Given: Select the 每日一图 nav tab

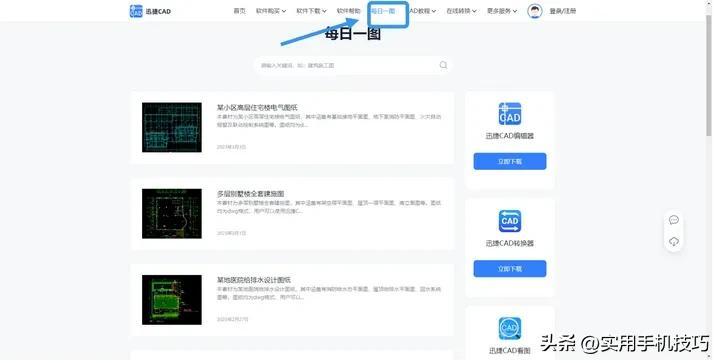Looking at the screenshot, I should tap(383, 11).
